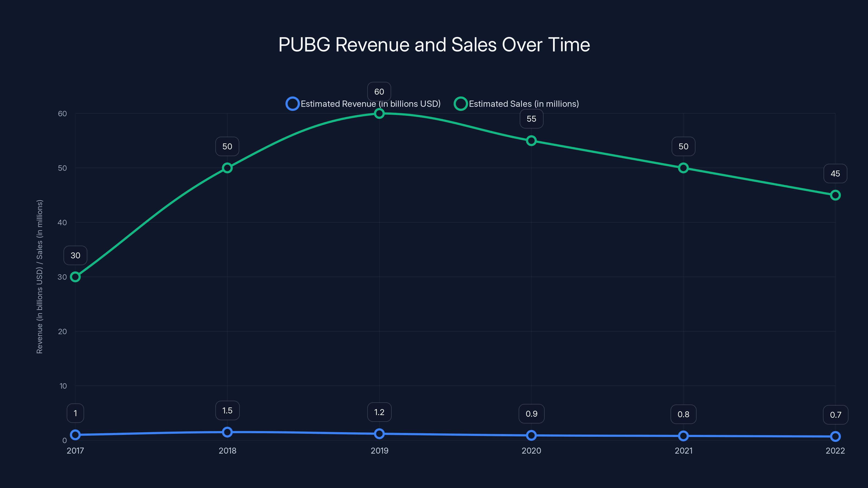Click the 60 value label above 2019
Viewport: 868px width, 488px height.
coord(379,91)
